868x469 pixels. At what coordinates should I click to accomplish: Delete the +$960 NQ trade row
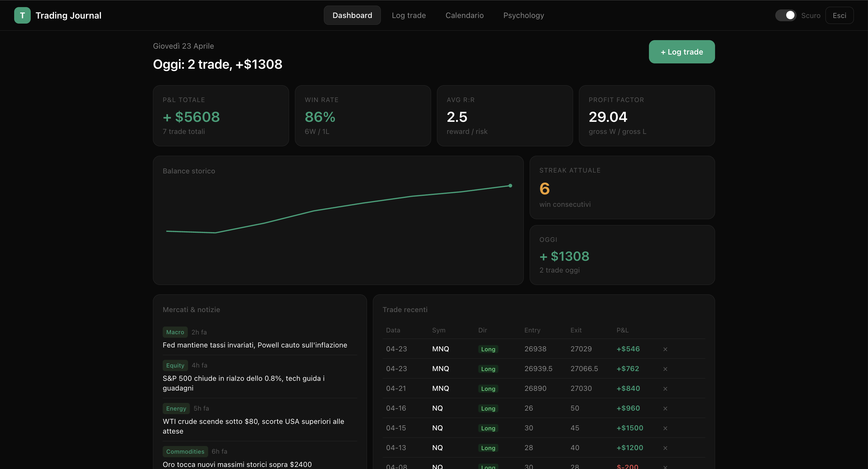[665, 408]
